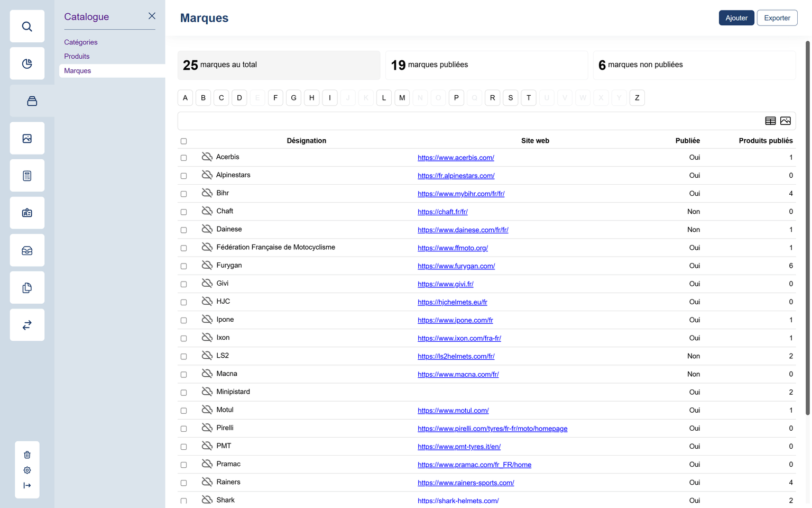
Task: Click the trash bin icon
Action: click(27, 455)
